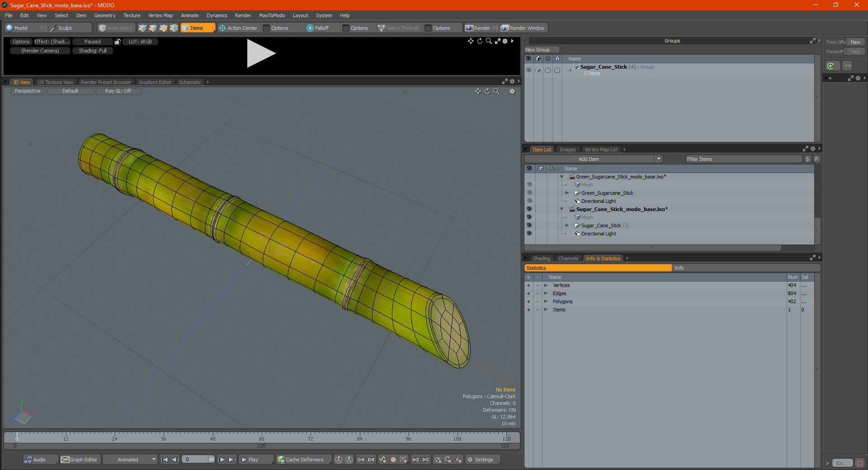Open the Geometry menu
868x470 pixels.
click(104, 15)
